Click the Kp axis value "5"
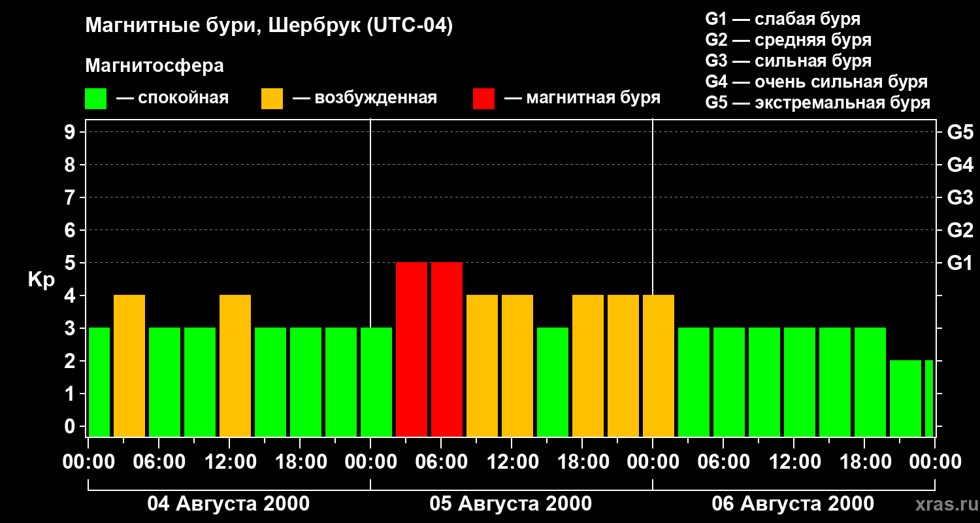Screen dimensions: 980x523 (71, 263)
